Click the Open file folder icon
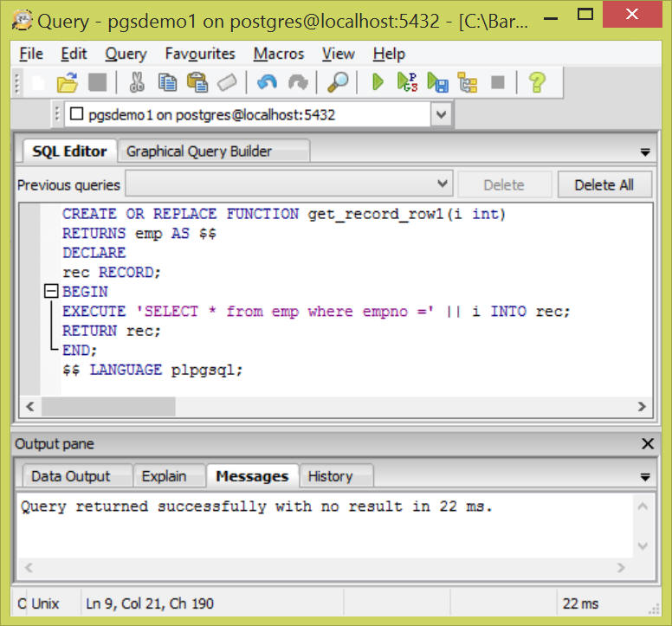This screenshot has height=626, width=672. point(67,82)
